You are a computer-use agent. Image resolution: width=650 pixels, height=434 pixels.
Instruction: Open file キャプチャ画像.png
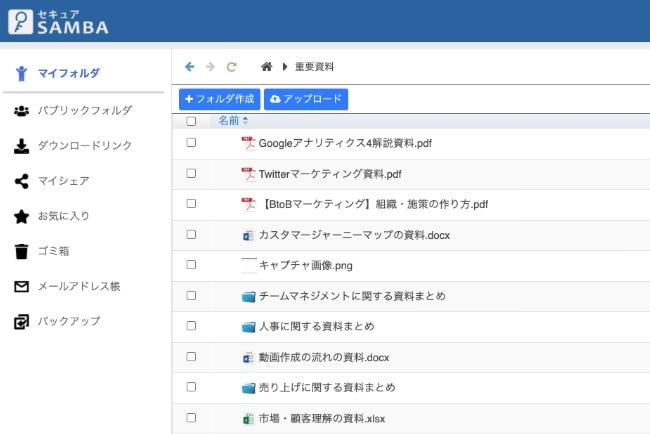point(306,265)
